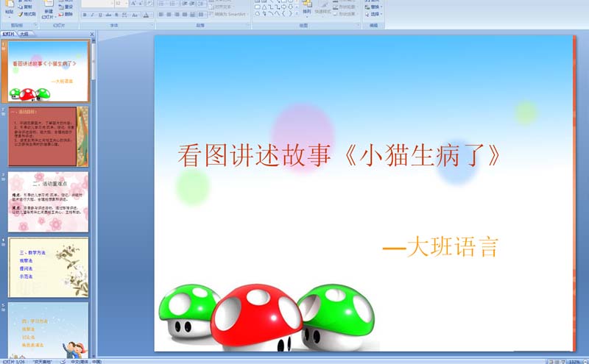Screen dimensions: 589x364
Task: Open Convert to SmartArt menu
Action: pyautogui.click(x=228, y=14)
